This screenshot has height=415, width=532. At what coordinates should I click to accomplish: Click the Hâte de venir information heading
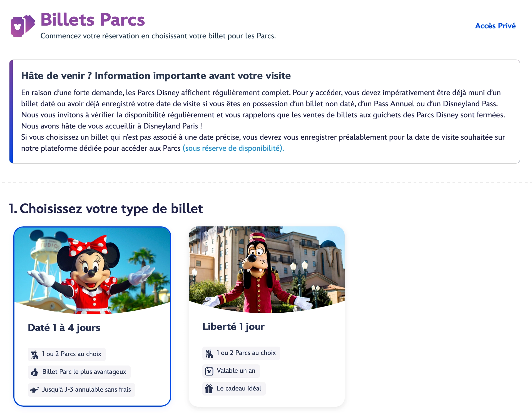[156, 76]
